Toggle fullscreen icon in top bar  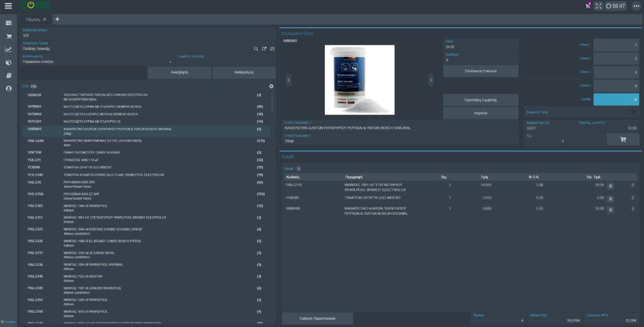click(x=596, y=6)
